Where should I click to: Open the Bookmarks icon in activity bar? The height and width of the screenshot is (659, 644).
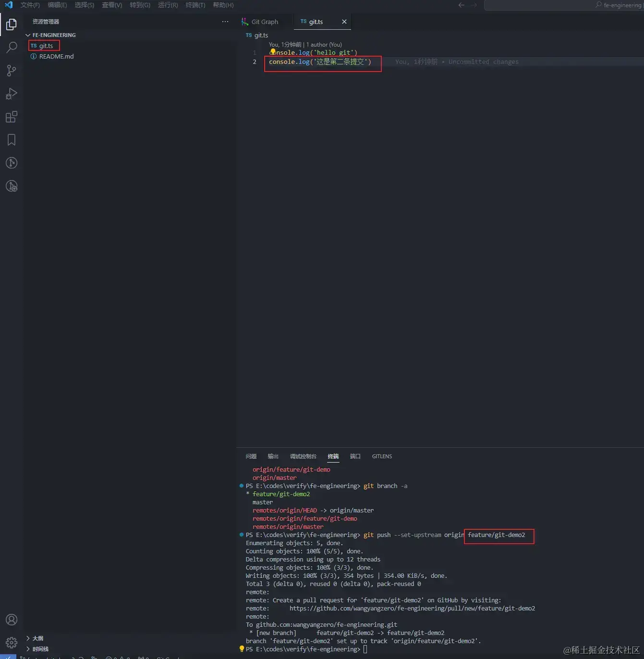[12, 140]
